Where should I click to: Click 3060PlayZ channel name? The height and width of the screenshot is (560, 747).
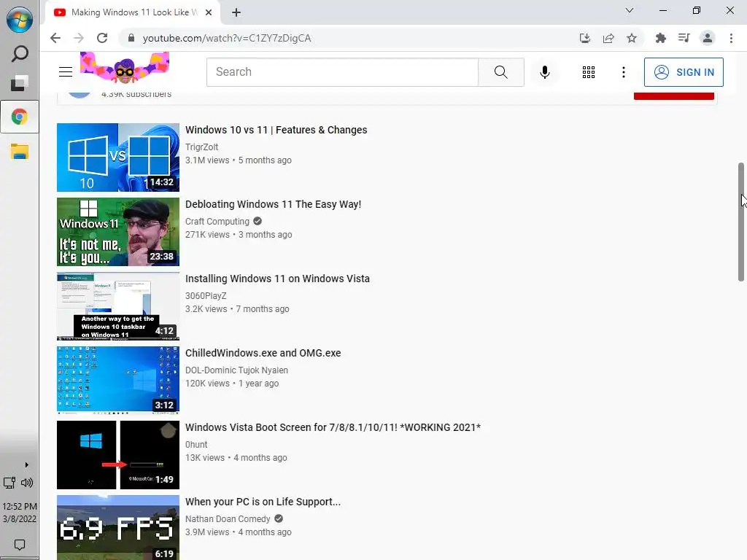[x=206, y=296]
